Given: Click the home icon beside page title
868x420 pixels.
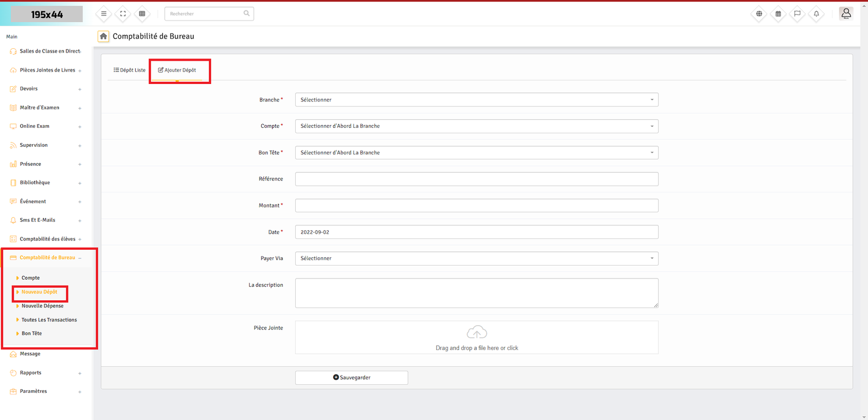Looking at the screenshot, I should (x=103, y=36).
